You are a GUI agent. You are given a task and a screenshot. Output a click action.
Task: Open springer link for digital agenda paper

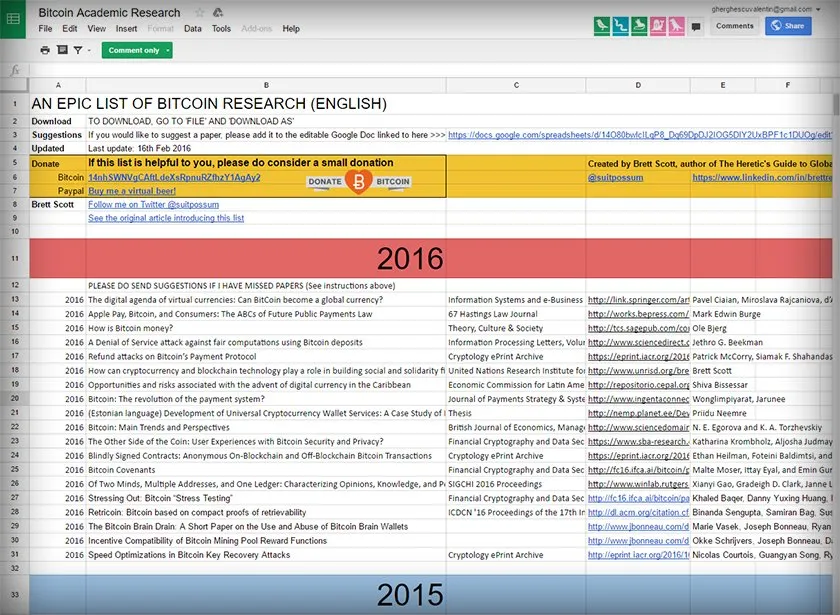(x=638, y=300)
